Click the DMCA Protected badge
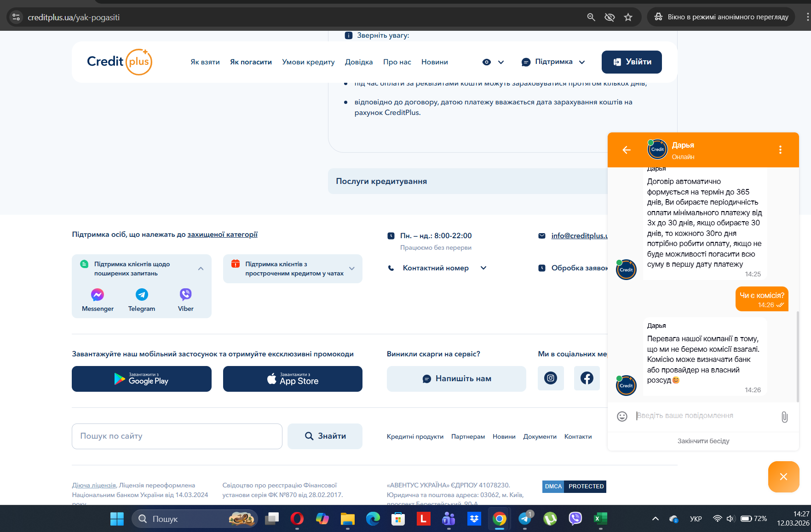 [574, 486]
